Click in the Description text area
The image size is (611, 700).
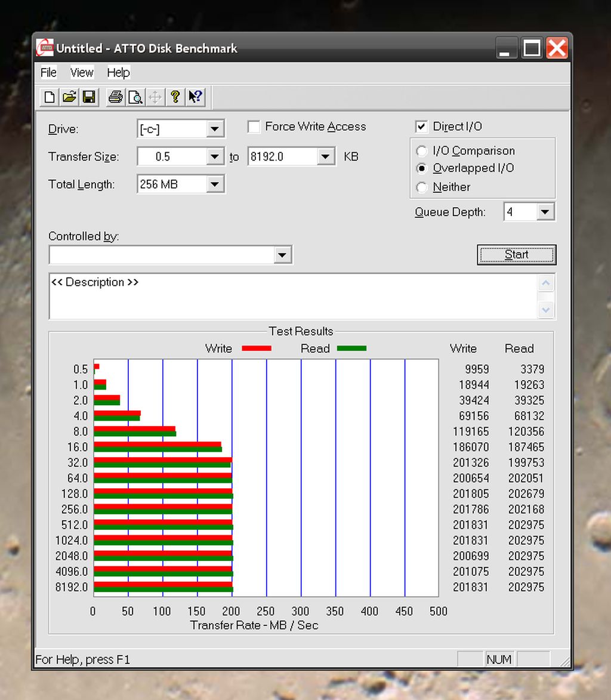pos(293,296)
